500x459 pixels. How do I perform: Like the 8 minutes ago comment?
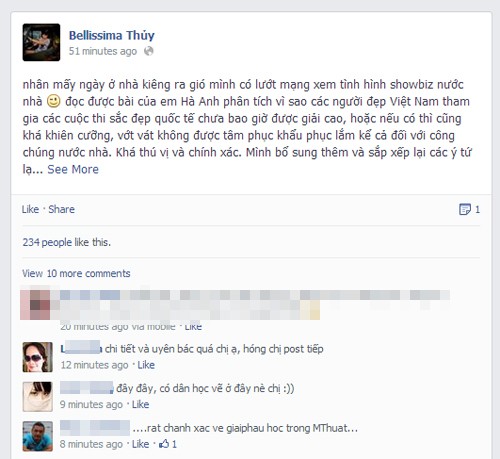tap(140, 444)
